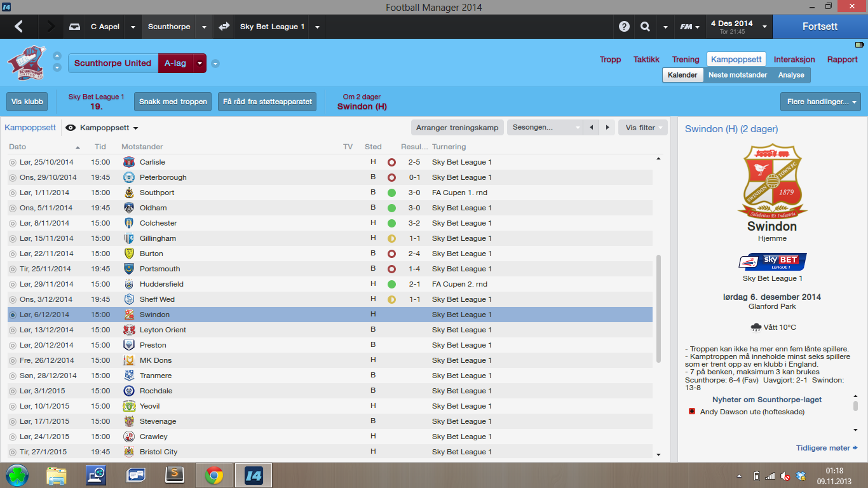Switch to the Trening tab
Viewport: 868px width, 488px height.
click(686, 59)
